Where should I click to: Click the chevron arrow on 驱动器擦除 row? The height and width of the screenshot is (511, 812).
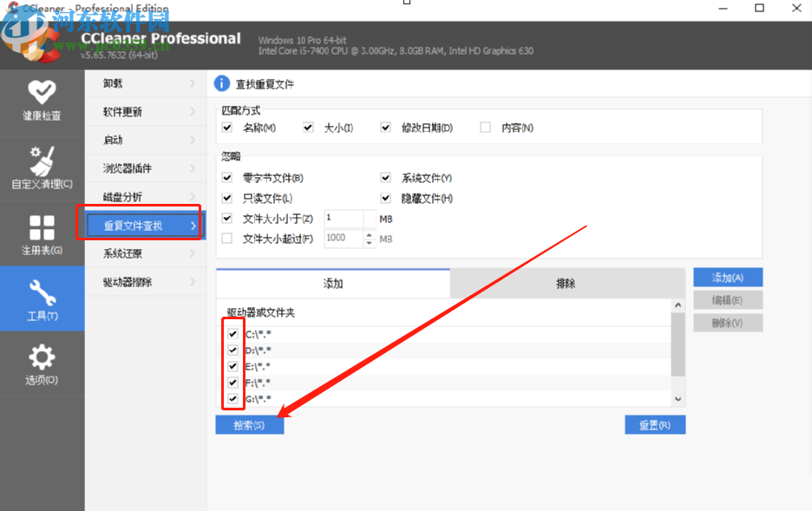[x=193, y=282]
